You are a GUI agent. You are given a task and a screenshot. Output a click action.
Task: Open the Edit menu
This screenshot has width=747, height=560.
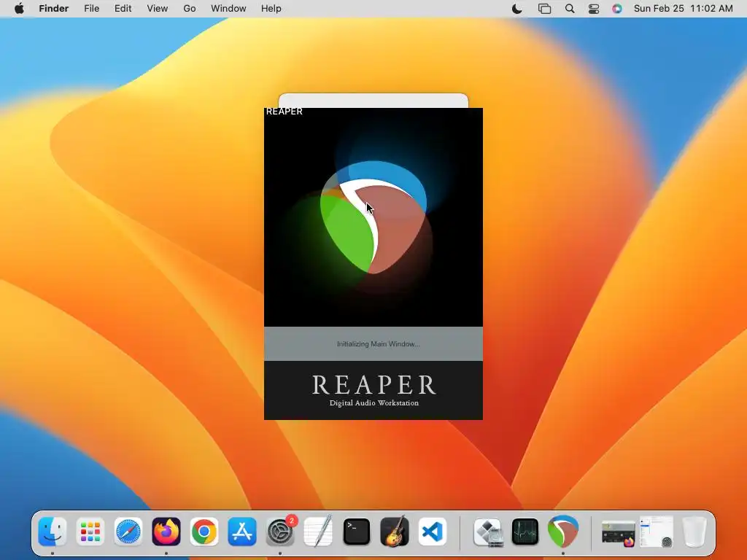pyautogui.click(x=123, y=9)
